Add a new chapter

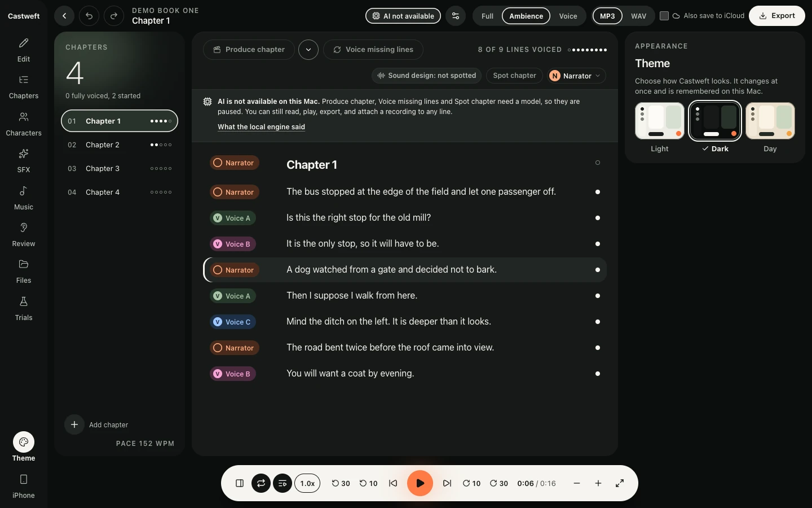click(x=96, y=424)
